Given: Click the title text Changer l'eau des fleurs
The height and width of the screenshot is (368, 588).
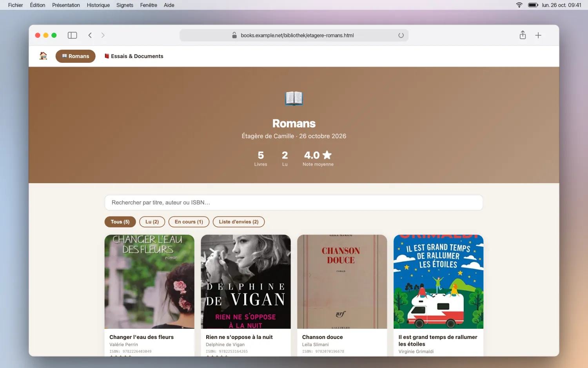Looking at the screenshot, I should click(x=142, y=337).
